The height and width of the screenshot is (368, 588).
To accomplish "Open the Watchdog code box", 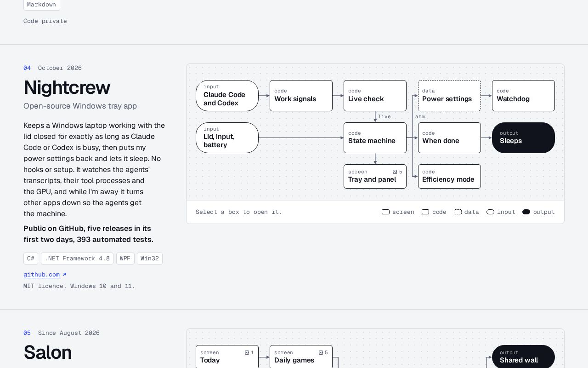I will (x=523, y=96).
